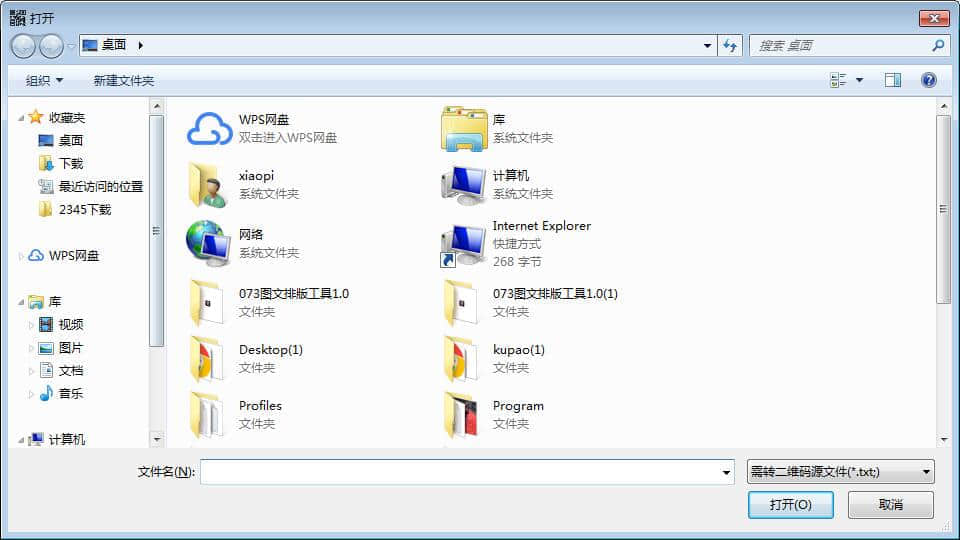Viewport: 960px width, 540px height.
Task: Select the Program folder icon
Action: (x=461, y=415)
